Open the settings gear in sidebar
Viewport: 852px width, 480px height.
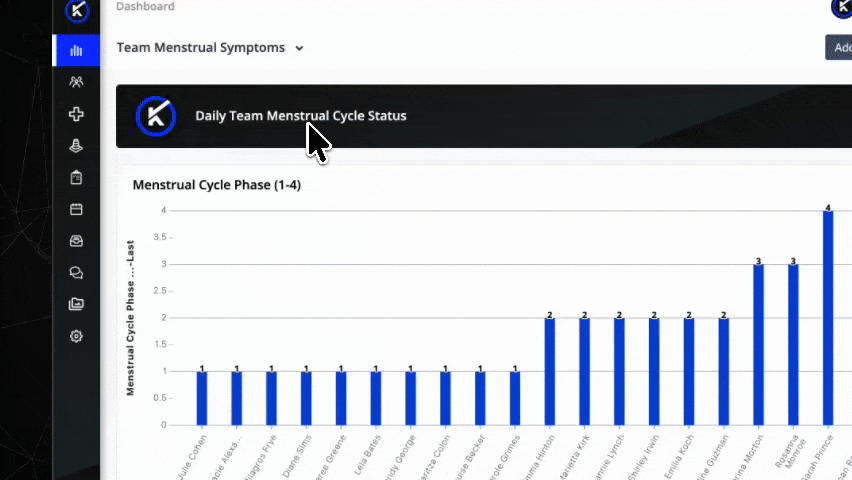[x=76, y=337]
